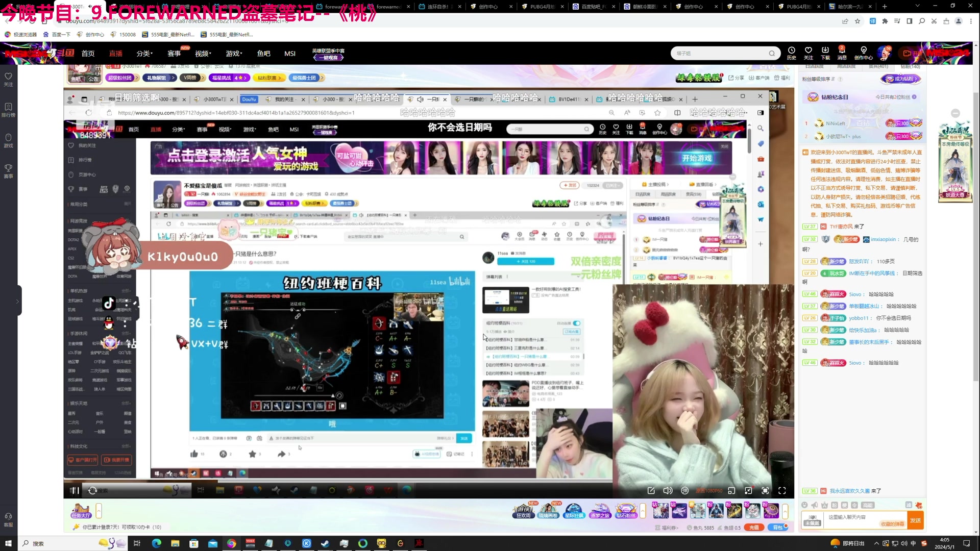
Task: Open Steam from the Windows taskbar
Action: (x=325, y=543)
